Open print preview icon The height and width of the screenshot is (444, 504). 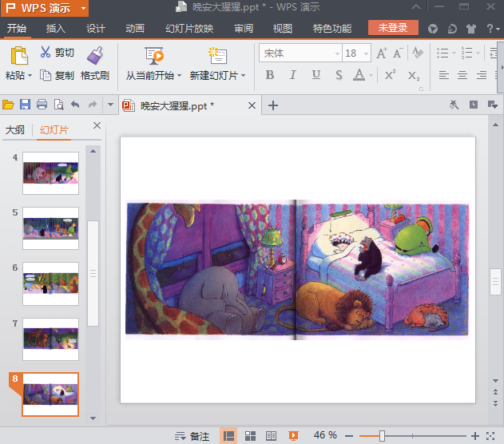(59, 105)
